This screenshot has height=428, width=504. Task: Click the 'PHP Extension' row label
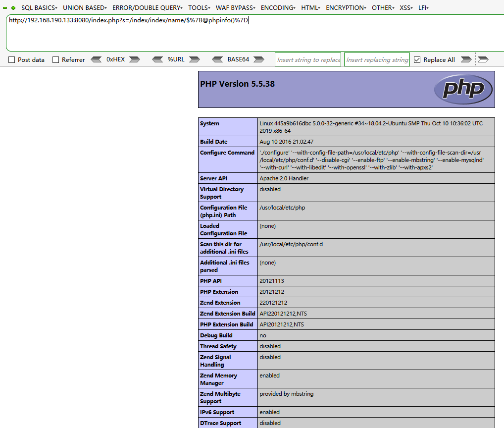[219, 292]
